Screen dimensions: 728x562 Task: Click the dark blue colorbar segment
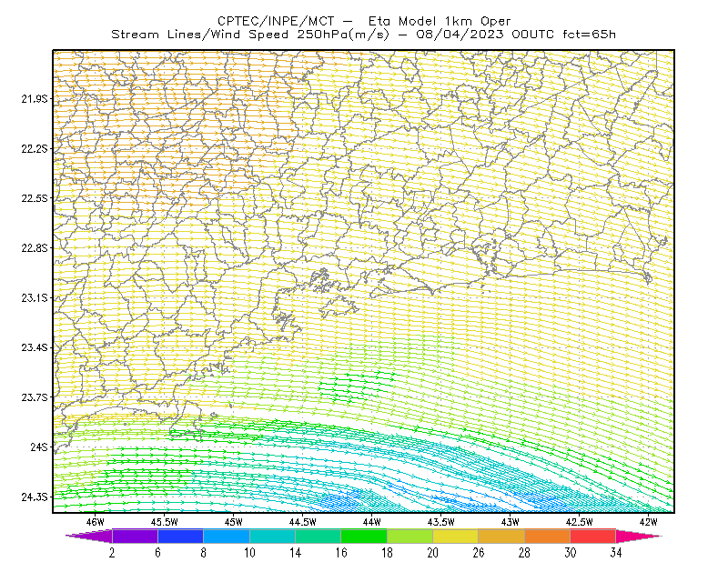tap(180, 536)
